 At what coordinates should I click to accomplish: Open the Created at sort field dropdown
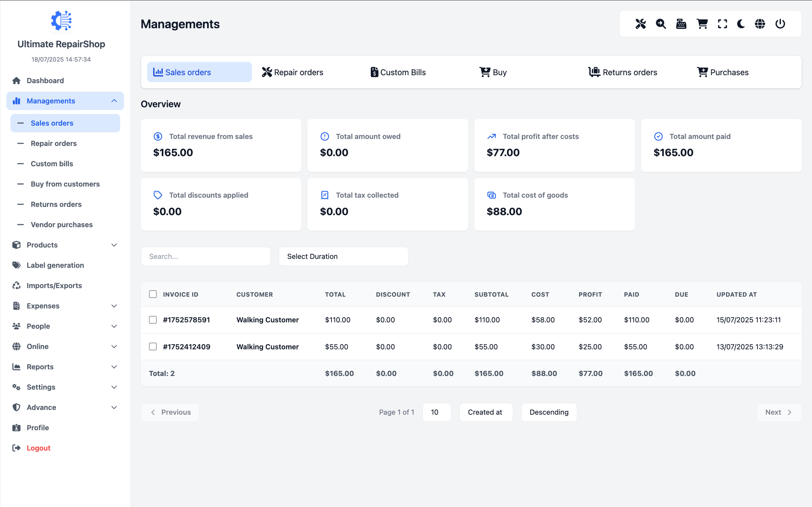(x=485, y=412)
